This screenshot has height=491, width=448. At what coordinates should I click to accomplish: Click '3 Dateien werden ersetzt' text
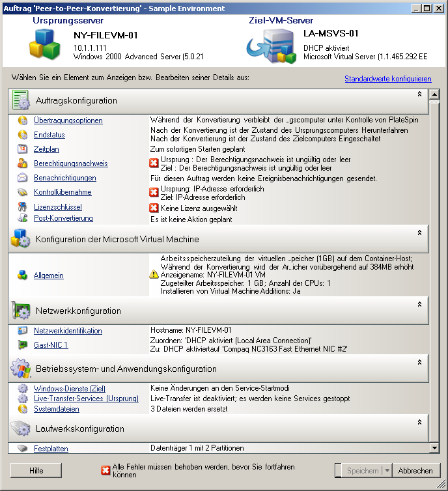189,409
